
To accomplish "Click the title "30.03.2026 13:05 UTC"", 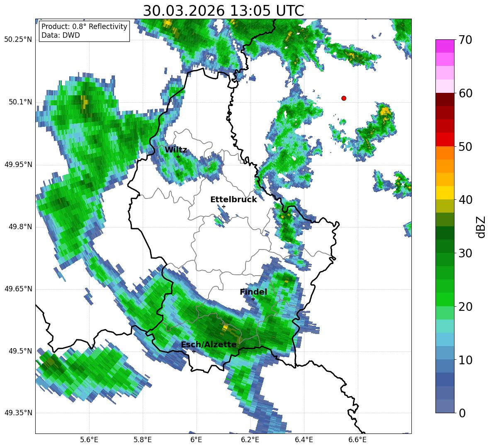I will [x=223, y=11].
